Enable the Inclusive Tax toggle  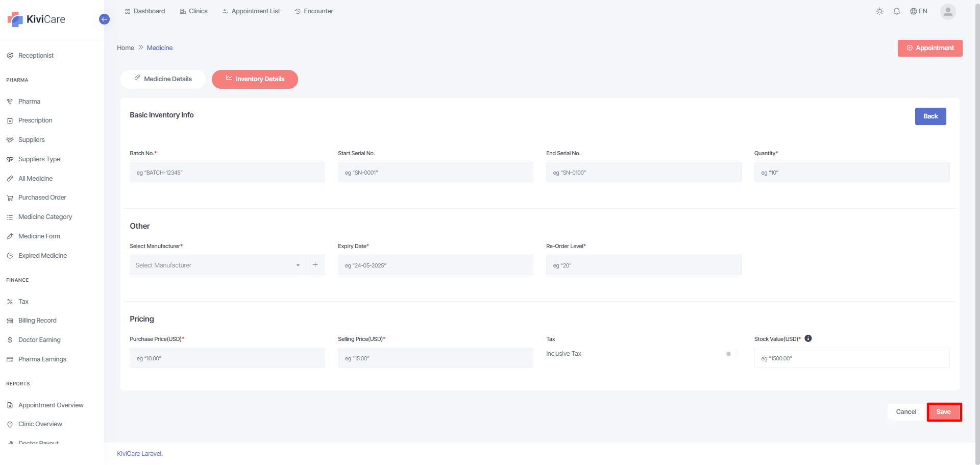731,354
